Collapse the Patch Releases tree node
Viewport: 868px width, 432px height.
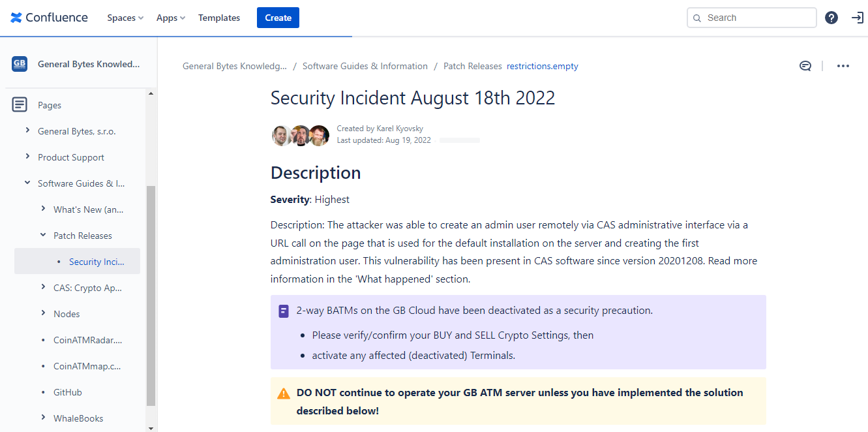click(43, 235)
